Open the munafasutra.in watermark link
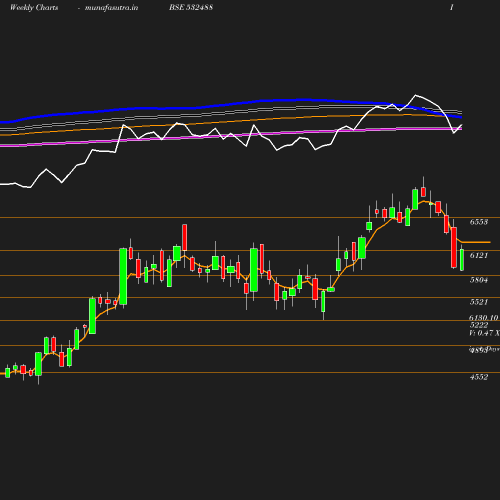 pos(111,8)
